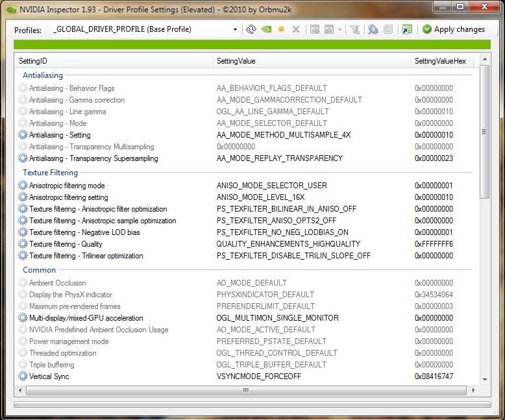Click the QUALITY_ENHANCEMENTS_HIGHQUALITY value

(288, 244)
